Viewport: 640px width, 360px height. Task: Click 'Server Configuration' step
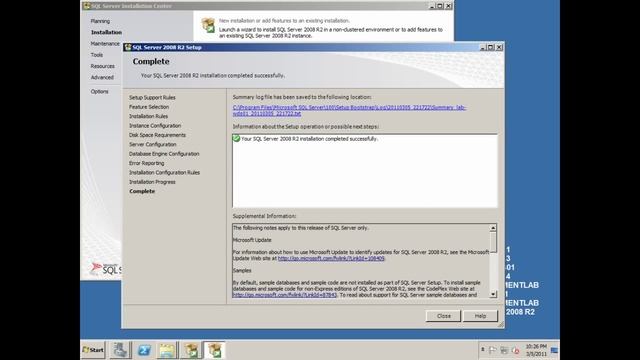click(x=153, y=144)
